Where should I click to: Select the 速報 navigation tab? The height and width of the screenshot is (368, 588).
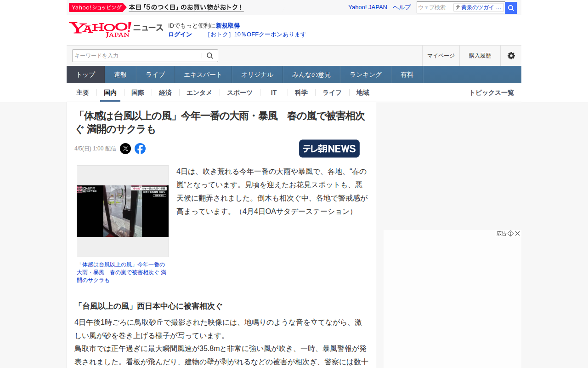(120, 75)
